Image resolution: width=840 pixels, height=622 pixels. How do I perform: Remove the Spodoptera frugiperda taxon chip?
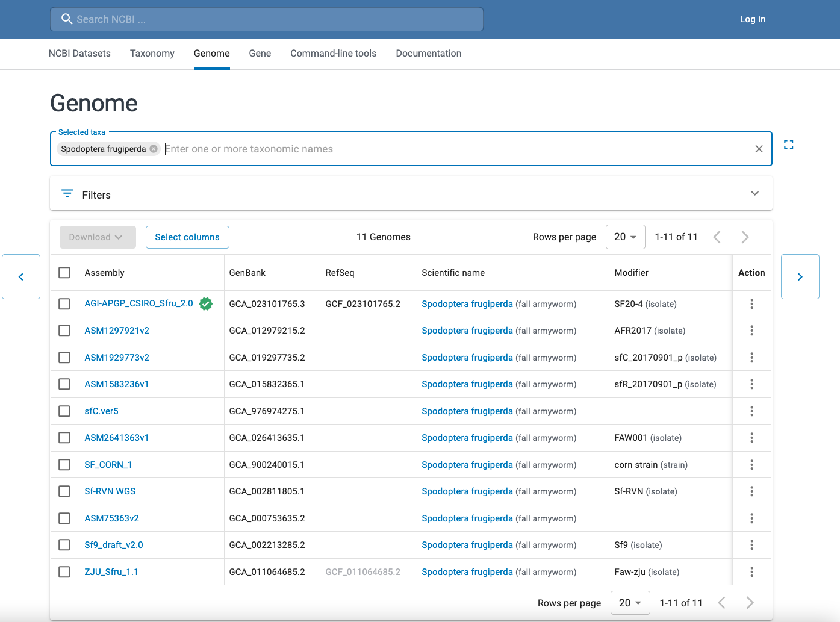coord(154,149)
